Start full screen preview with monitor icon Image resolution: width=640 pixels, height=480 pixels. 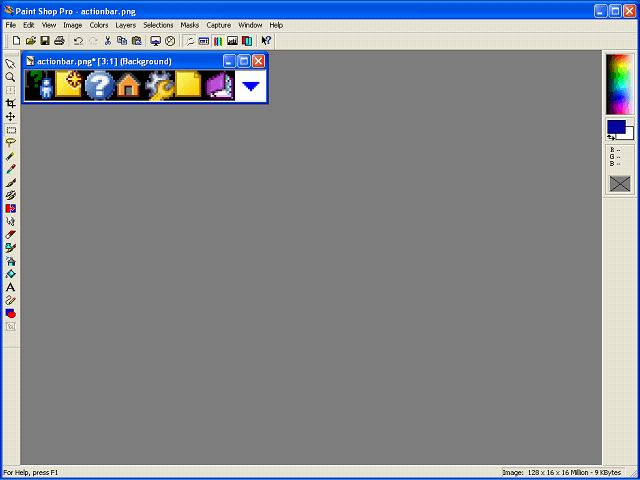pos(156,40)
